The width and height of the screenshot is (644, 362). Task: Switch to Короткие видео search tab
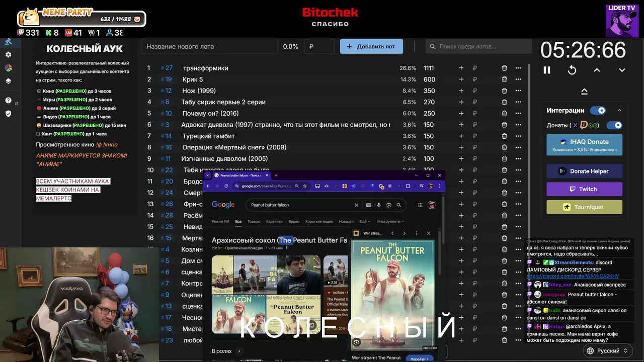[x=319, y=221]
